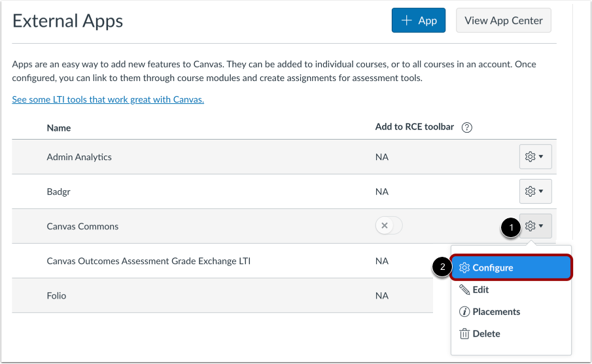Click the Folio app name
The image size is (592, 364).
coord(57,296)
